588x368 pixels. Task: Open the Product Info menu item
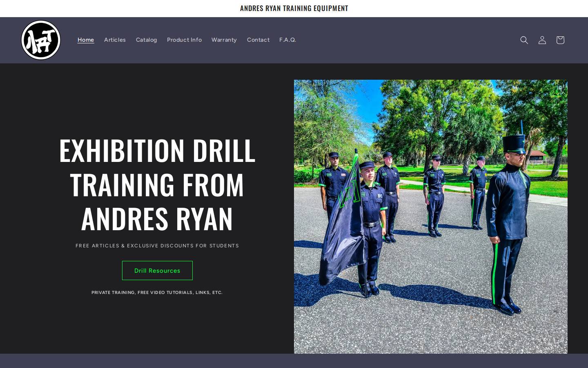click(x=184, y=40)
